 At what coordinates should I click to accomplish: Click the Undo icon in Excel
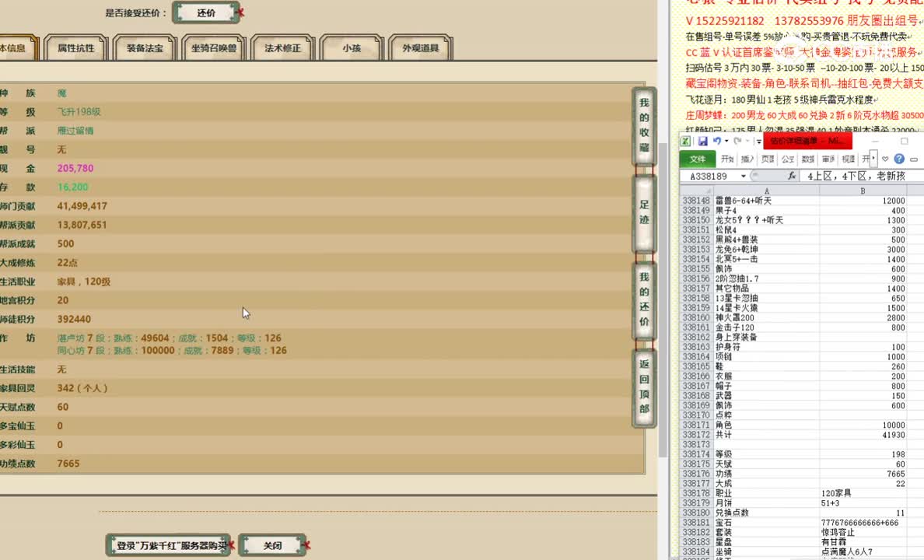click(716, 141)
